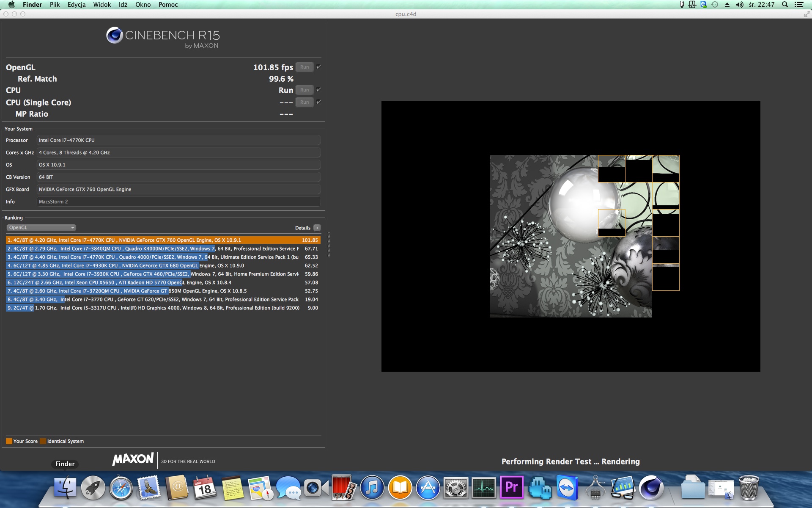Click the menu bar clock śr. 22:47
The width and height of the screenshot is (812, 508).
tap(762, 5)
